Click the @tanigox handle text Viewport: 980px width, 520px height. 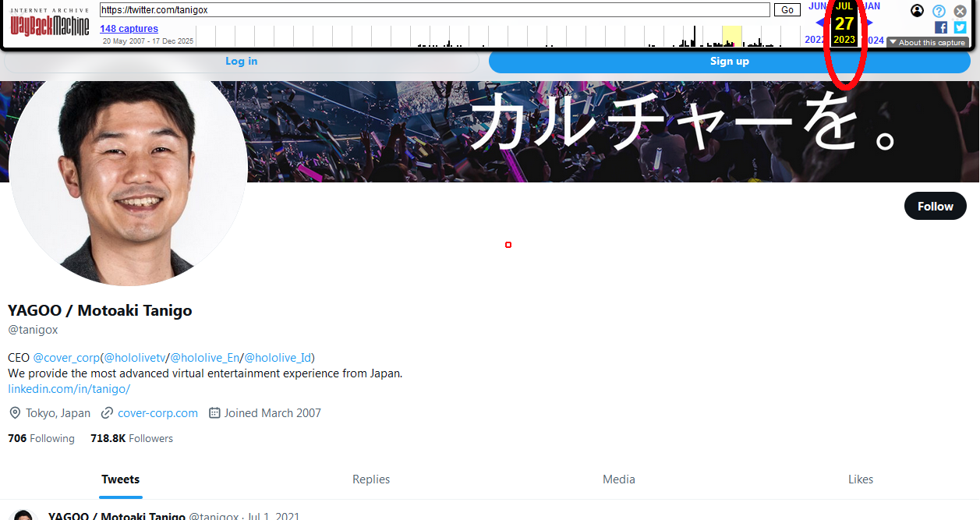[x=33, y=330]
